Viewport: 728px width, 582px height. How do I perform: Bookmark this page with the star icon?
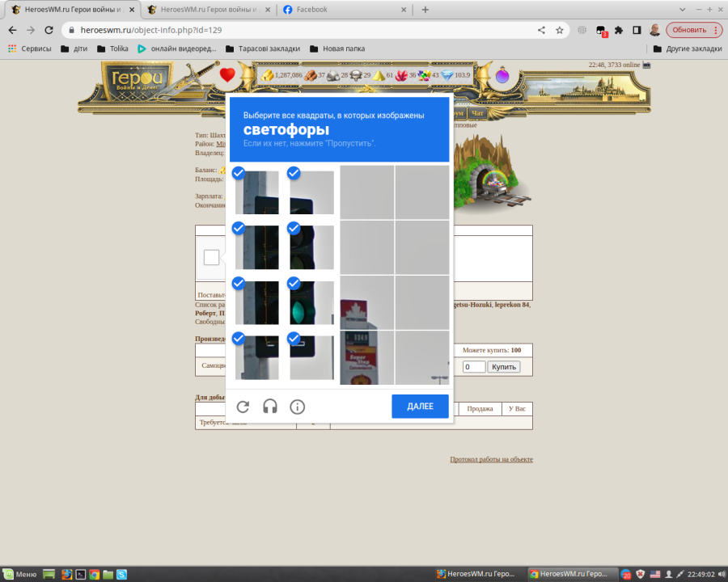pyautogui.click(x=560, y=30)
